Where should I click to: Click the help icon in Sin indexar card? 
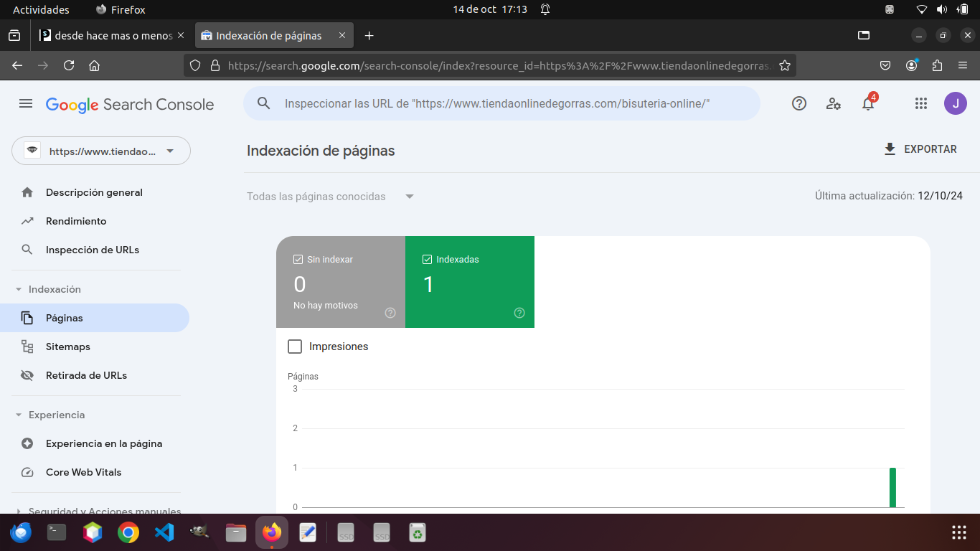390,313
